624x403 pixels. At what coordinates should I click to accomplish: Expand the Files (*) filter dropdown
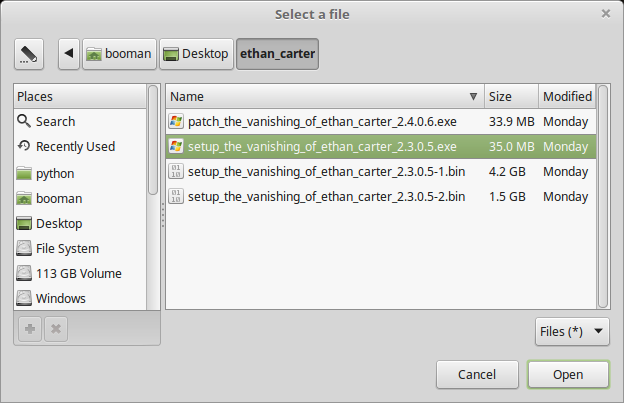coord(572,331)
